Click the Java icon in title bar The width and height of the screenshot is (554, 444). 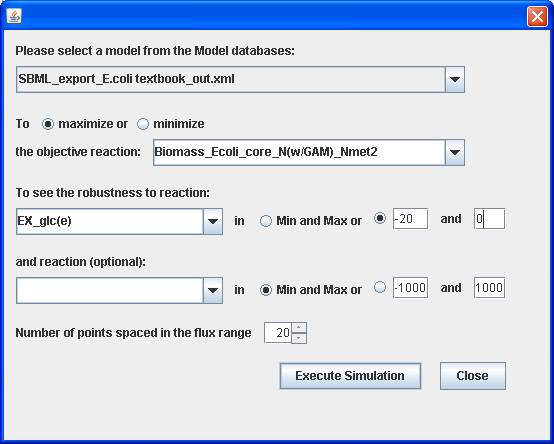tap(14, 16)
